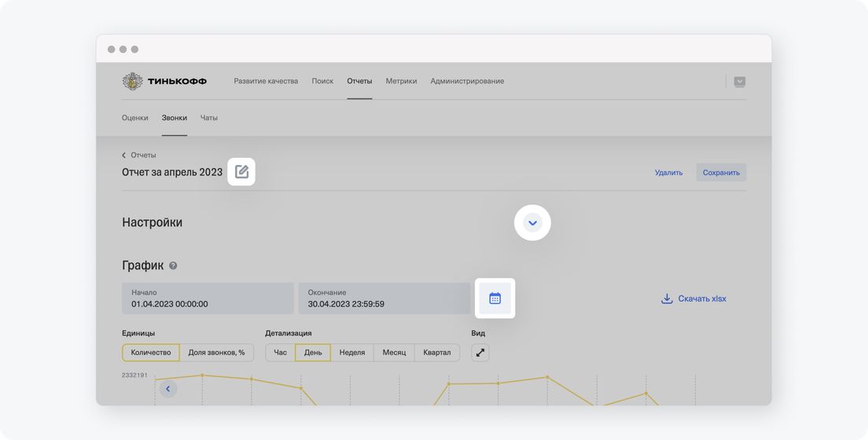Image resolution: width=868 pixels, height=440 pixels.
Task: Click the Удалить link
Action: point(669,172)
